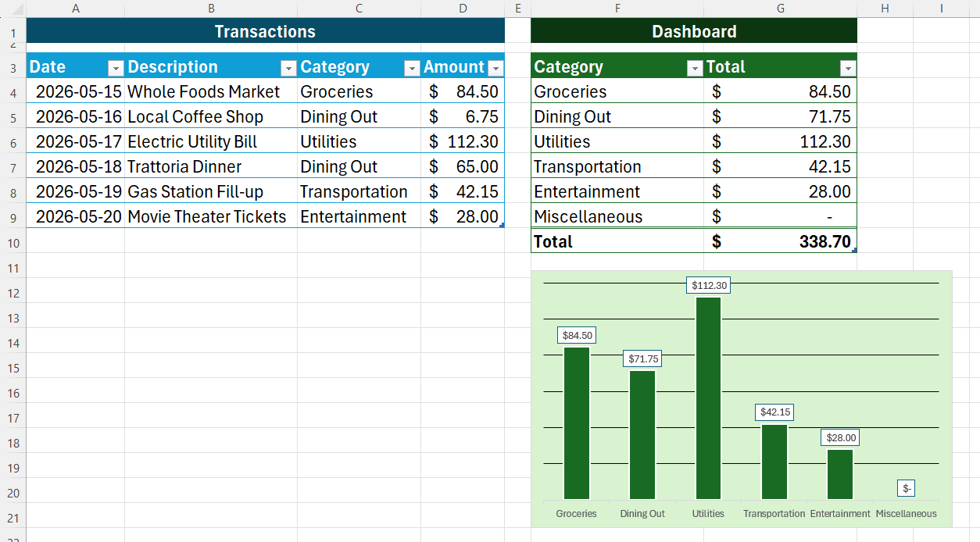Viewport: 980px width, 542px height.
Task: Click the Transactions table resize handle
Action: pyautogui.click(x=502, y=225)
